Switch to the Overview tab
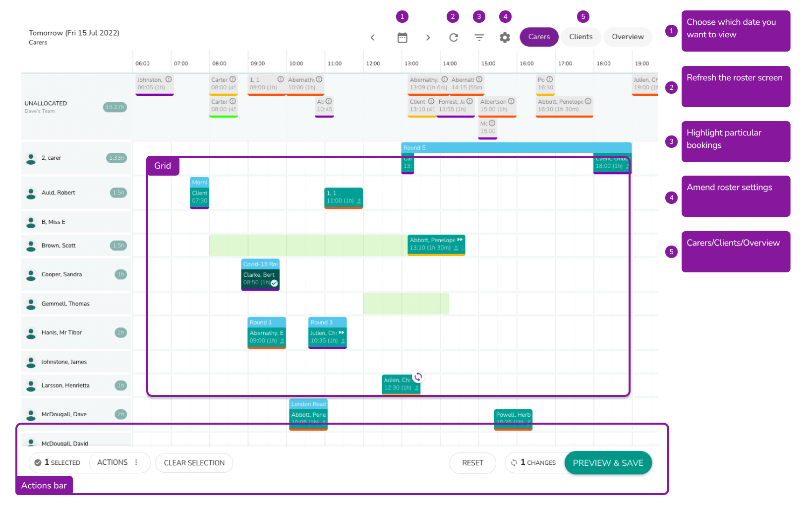The image size is (812, 508). click(628, 37)
